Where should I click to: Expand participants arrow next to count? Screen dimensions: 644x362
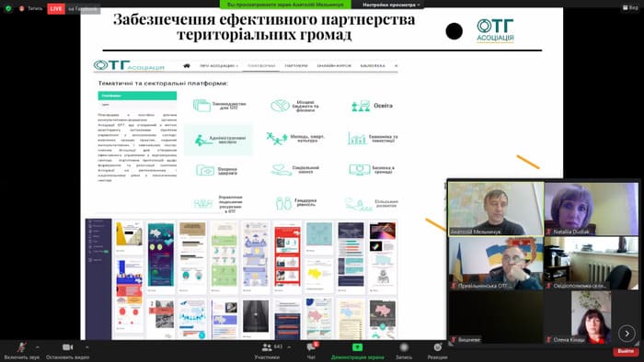(x=289, y=347)
